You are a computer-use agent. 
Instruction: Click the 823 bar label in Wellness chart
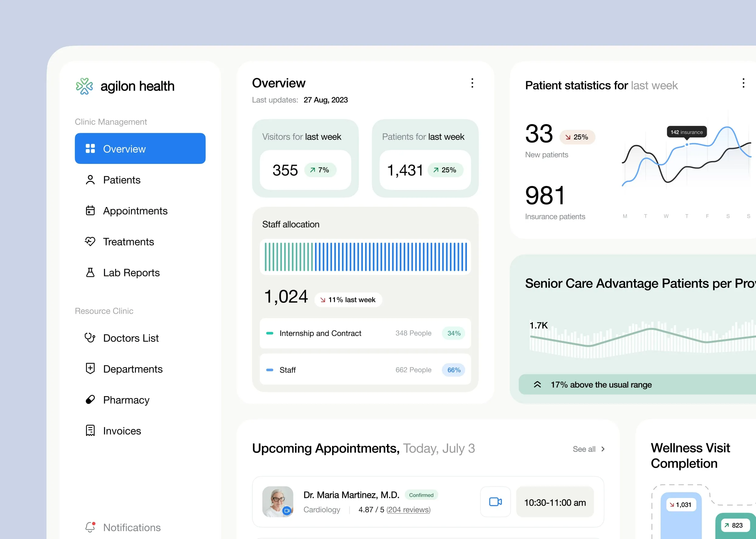(735, 525)
